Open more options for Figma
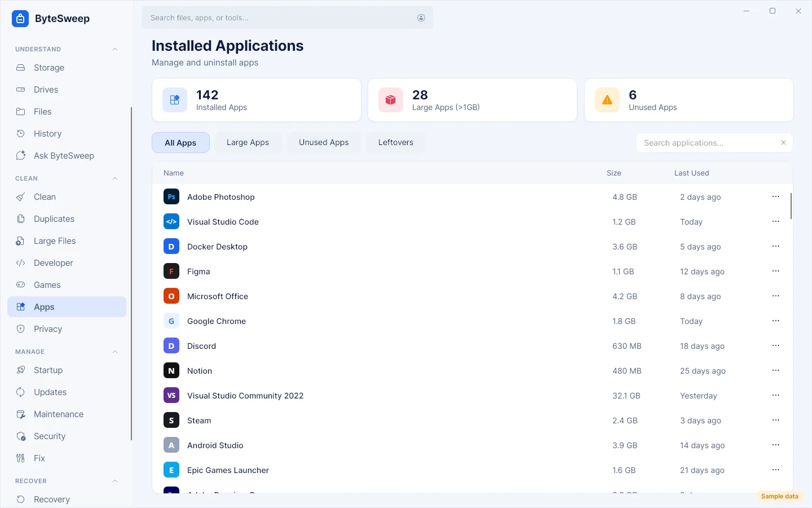Screen dimensions: 812x508 tap(776, 271)
